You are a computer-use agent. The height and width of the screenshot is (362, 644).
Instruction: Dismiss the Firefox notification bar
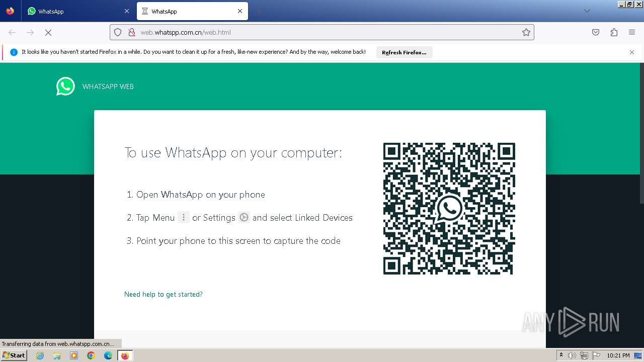(x=632, y=52)
